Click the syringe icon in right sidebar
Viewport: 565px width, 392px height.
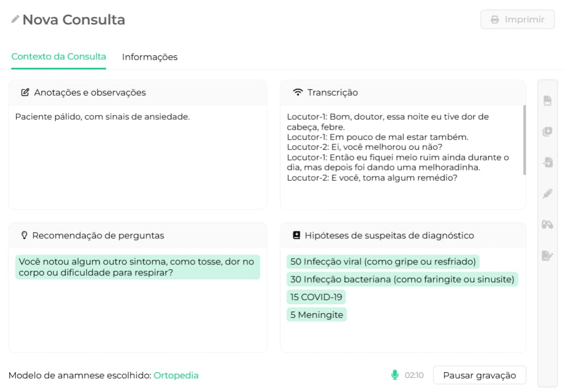(x=547, y=194)
